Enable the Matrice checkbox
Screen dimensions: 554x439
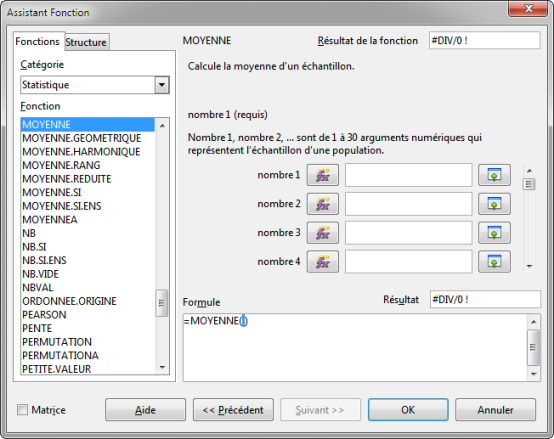click(x=23, y=410)
